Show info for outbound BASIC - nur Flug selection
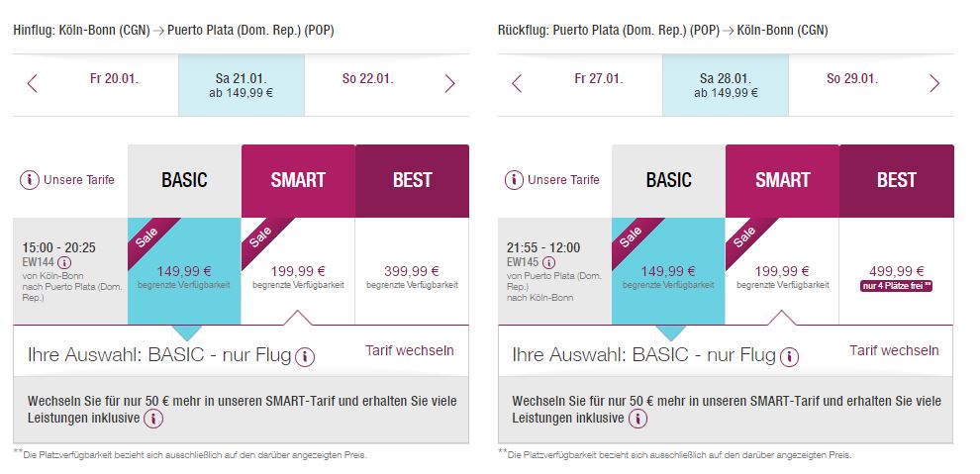980x474 pixels. [305, 357]
